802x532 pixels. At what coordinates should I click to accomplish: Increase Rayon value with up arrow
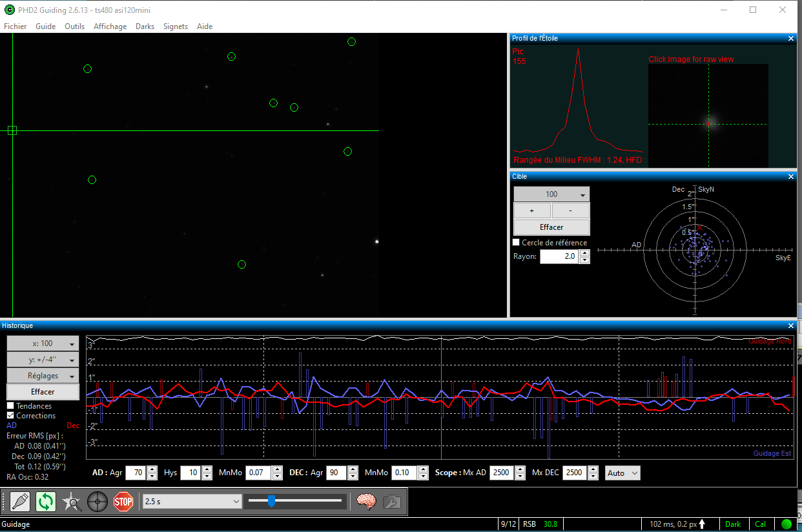coord(584,253)
